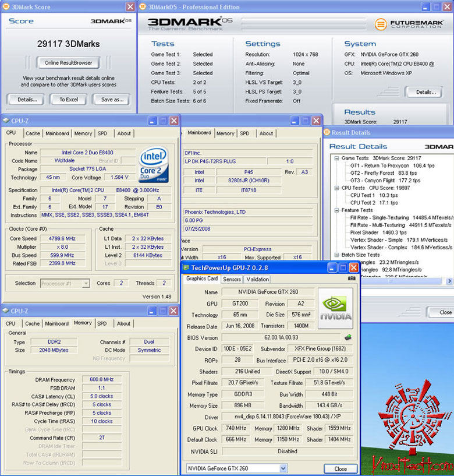Click the LP DK P45-T2RS PLUS model field

pyautogui.click(x=225, y=161)
